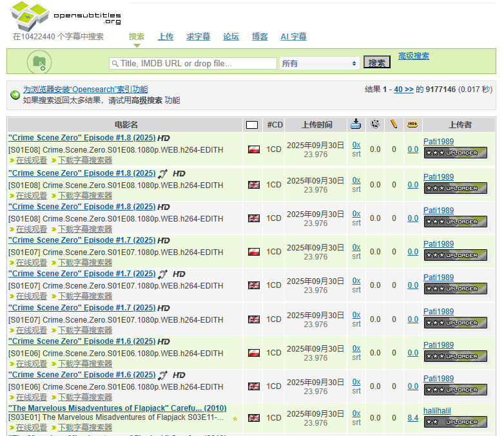Sort by the pencil comments icon column

pos(394,124)
